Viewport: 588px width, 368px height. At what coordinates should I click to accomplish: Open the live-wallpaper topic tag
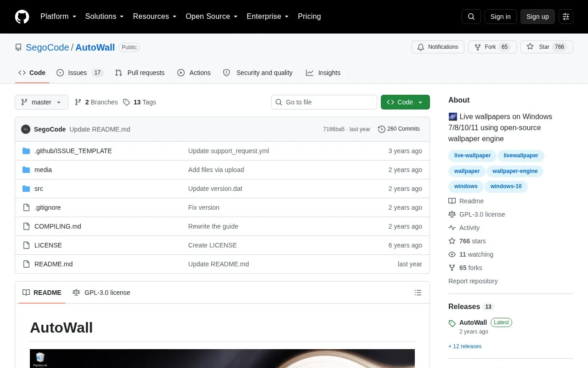pyautogui.click(x=472, y=155)
